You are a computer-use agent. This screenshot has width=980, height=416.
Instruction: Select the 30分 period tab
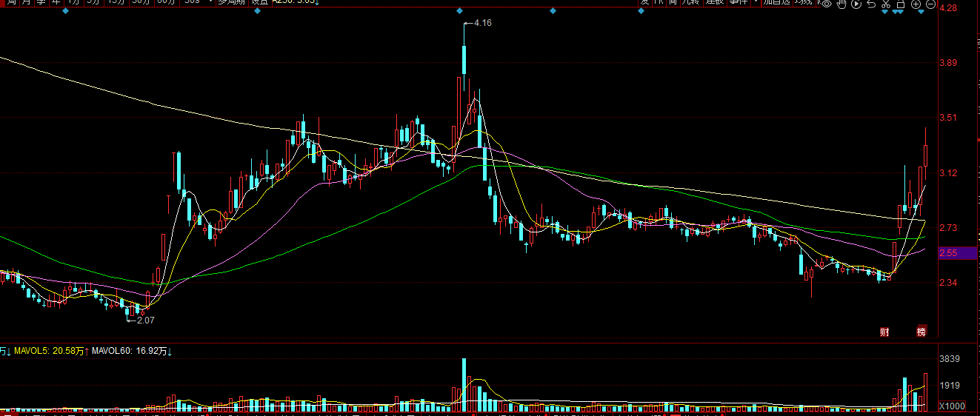point(141,3)
